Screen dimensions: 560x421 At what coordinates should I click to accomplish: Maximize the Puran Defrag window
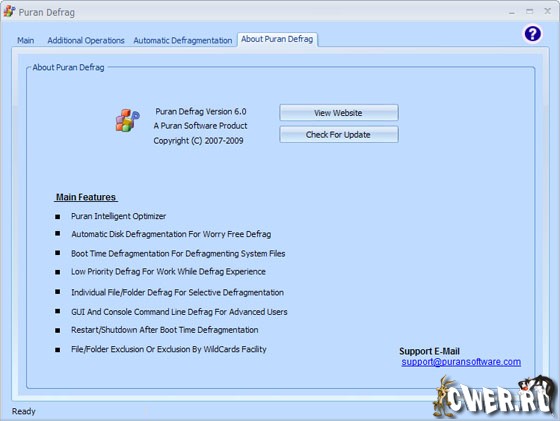(x=530, y=12)
